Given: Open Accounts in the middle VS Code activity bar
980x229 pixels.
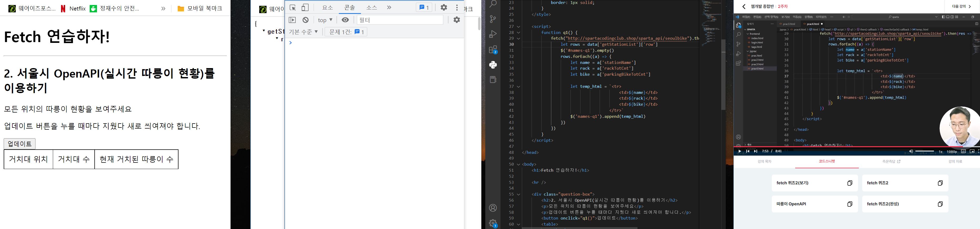Looking at the screenshot, I should click(493, 208).
